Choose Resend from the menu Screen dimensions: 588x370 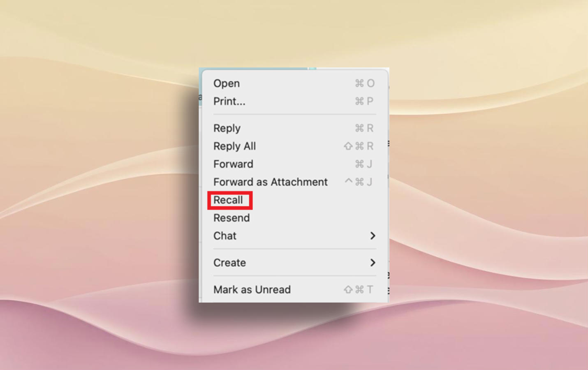pyautogui.click(x=294, y=218)
